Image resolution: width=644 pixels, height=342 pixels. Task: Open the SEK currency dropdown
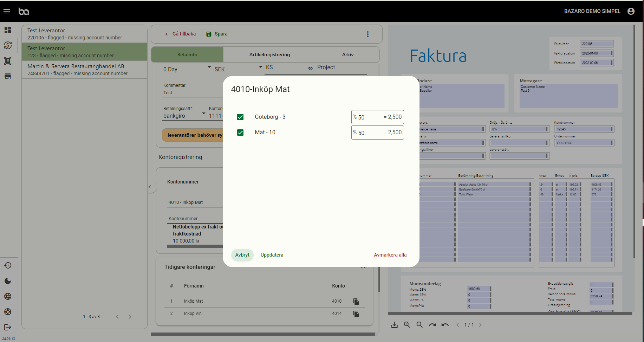click(260, 67)
